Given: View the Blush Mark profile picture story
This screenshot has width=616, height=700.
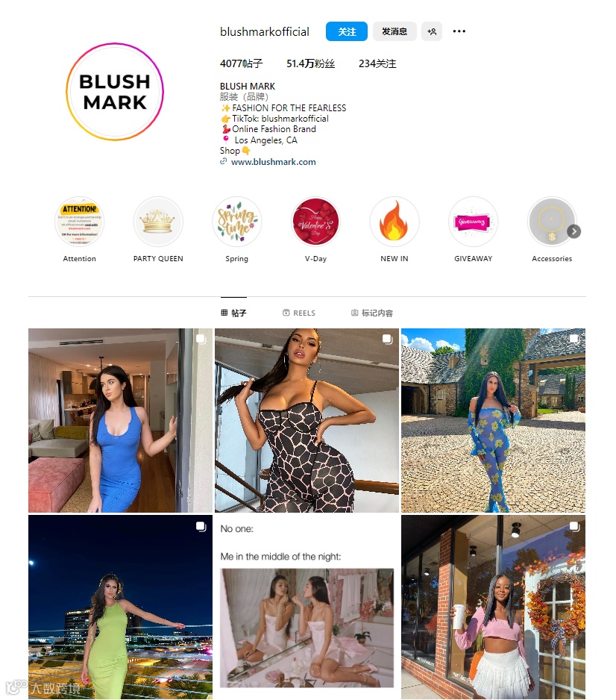Looking at the screenshot, I should (115, 92).
